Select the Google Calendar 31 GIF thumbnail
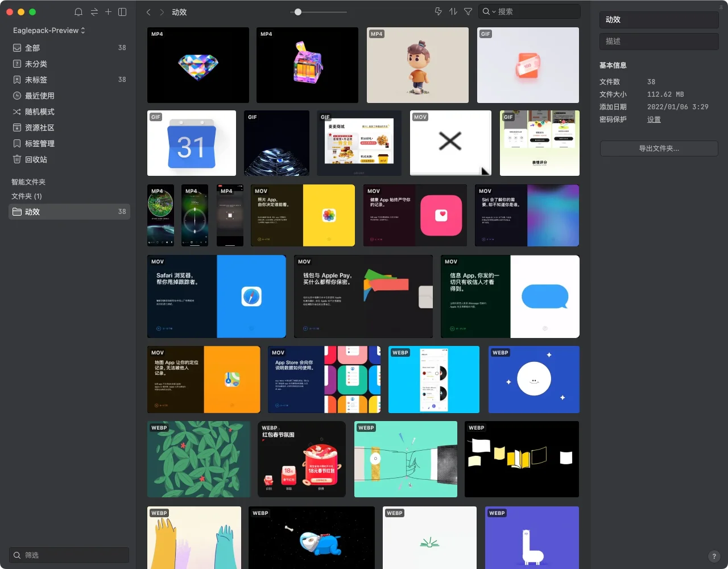This screenshot has width=728, height=569. pyautogui.click(x=191, y=143)
